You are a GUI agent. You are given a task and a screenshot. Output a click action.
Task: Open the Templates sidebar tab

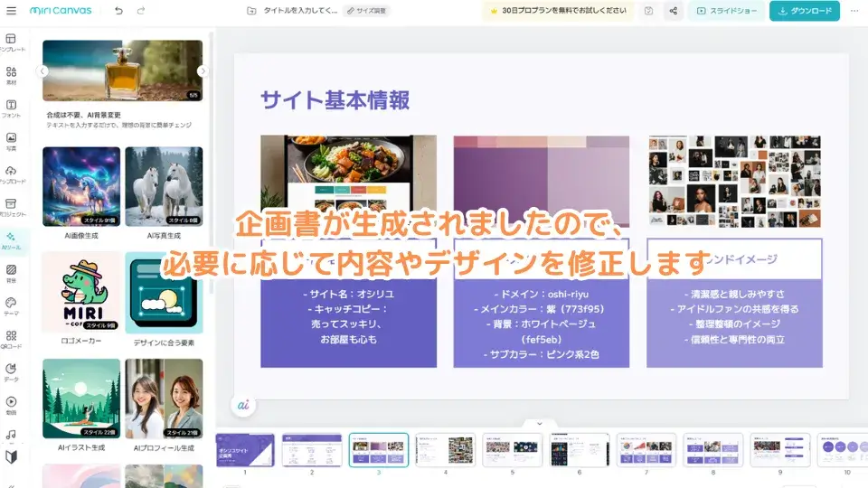coord(11,42)
